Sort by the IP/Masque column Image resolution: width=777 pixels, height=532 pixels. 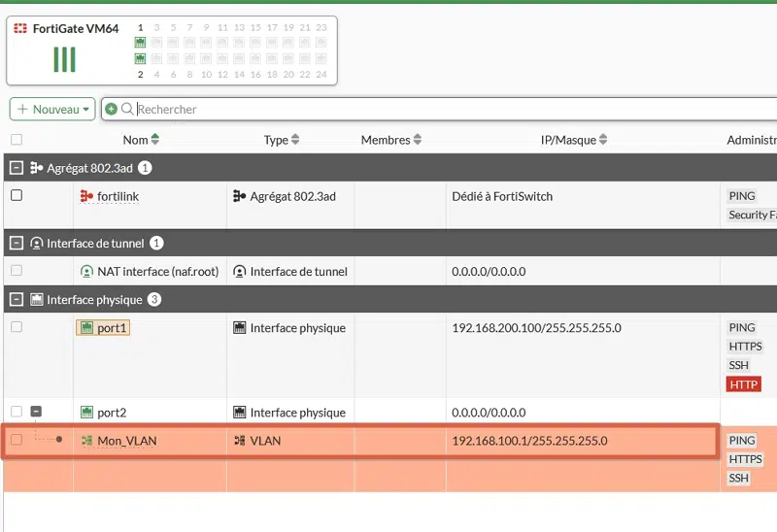coord(575,140)
